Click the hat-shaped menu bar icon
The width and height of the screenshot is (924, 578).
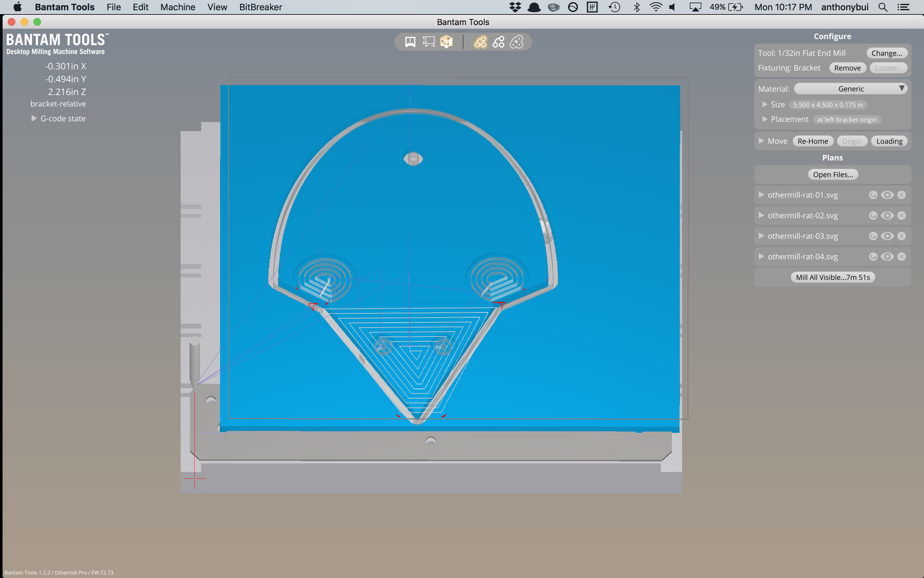[534, 7]
